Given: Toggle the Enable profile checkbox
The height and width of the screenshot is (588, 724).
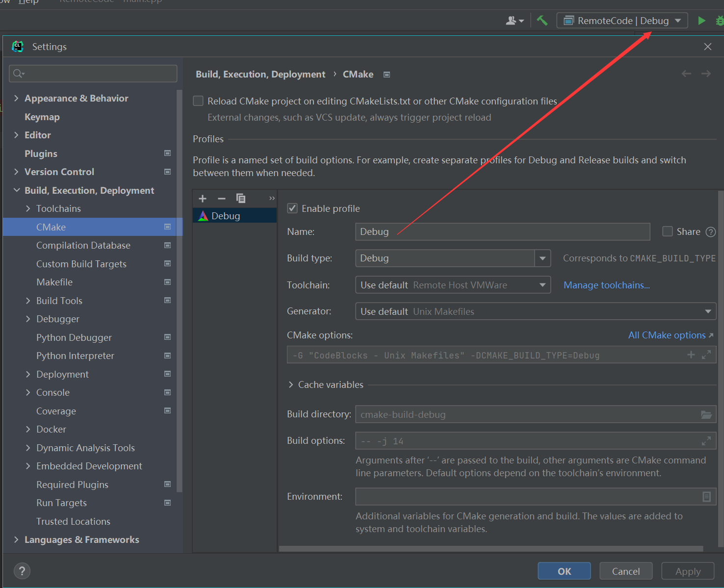Looking at the screenshot, I should [x=292, y=208].
